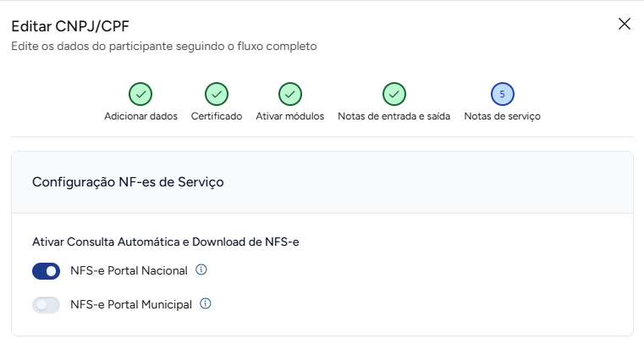Close the Editar CNPJ/CPF dialog
Screen dimensions: 644x361
625,24
